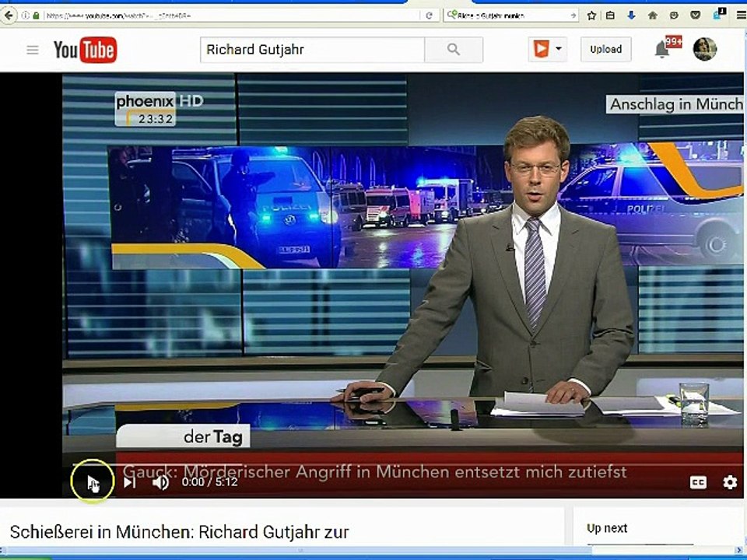Mute the video with the speaker icon

[x=160, y=482]
